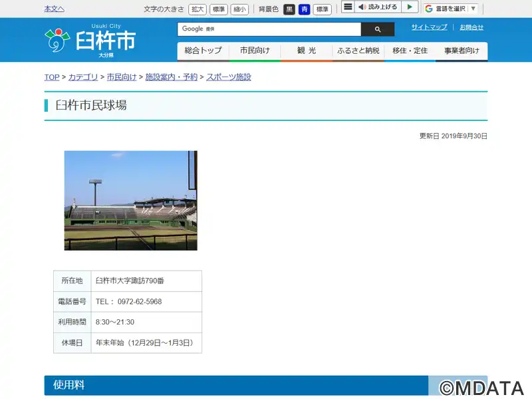
Task: Select the black background color option
Action: (289, 9)
